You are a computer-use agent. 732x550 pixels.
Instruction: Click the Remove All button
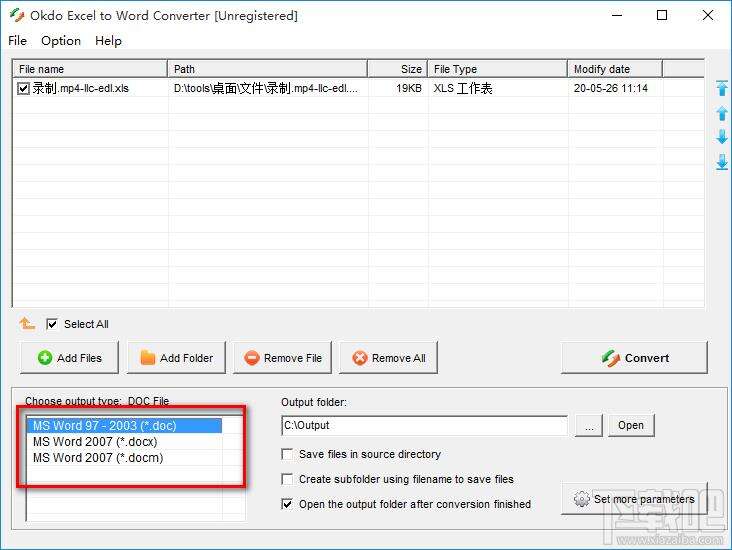[388, 358]
